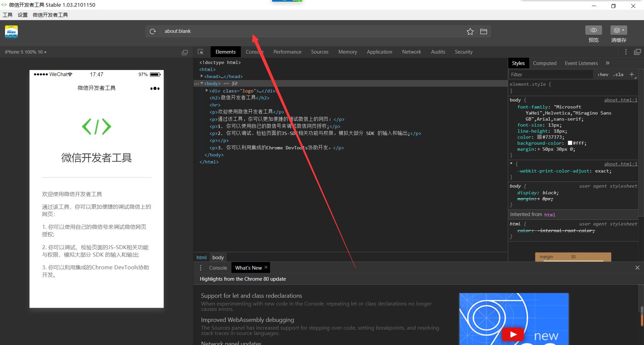The image size is (644, 345).
Task: Expand the head element node
Action: point(202,76)
